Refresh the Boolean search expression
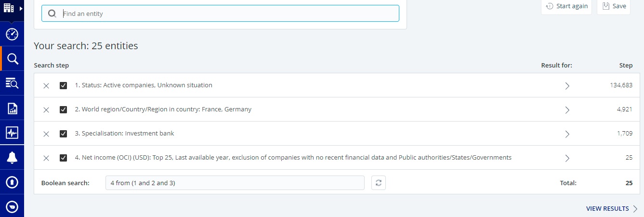The width and height of the screenshot is (644, 217). [x=379, y=183]
